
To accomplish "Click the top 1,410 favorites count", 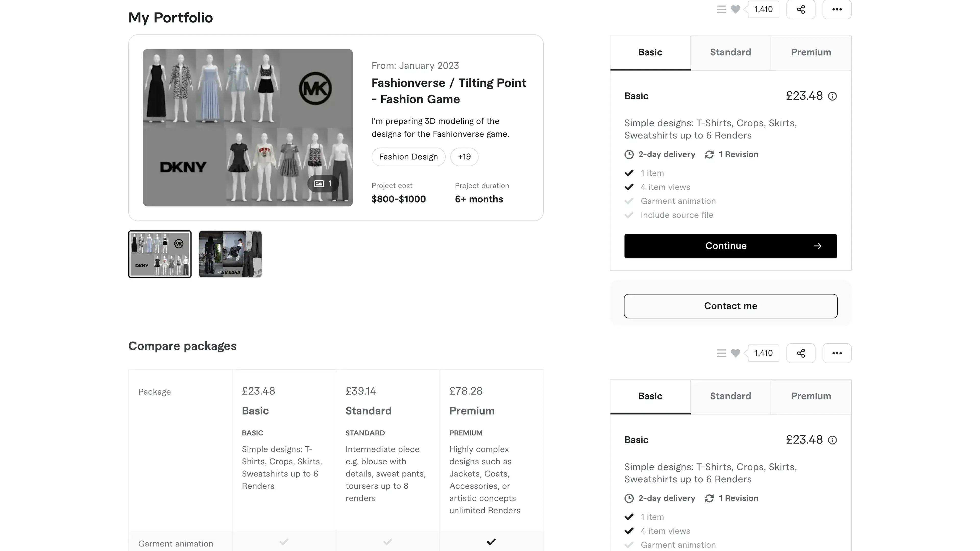I will pos(763,9).
